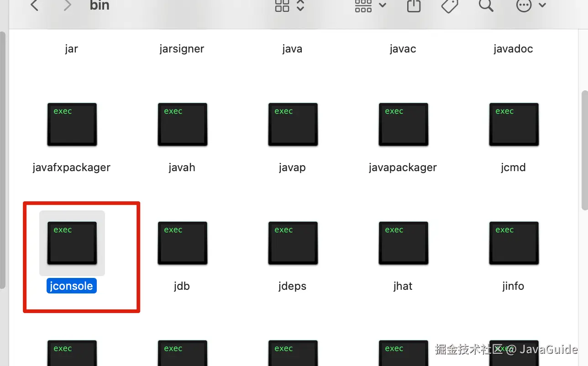Open the jdeps dependency analyzer
The width and height of the screenshot is (588, 366).
point(293,243)
